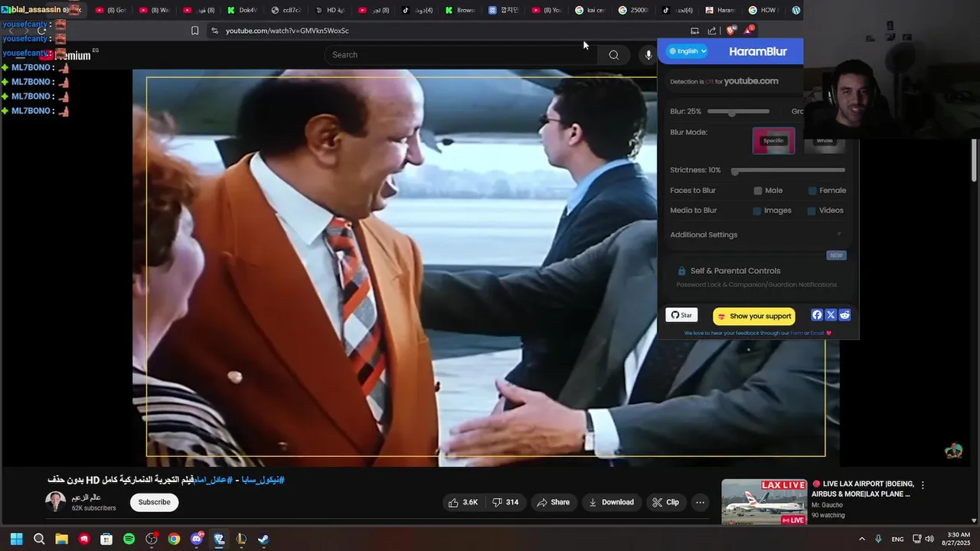Click the Share button under video
This screenshot has height=551, width=980.
tap(554, 502)
